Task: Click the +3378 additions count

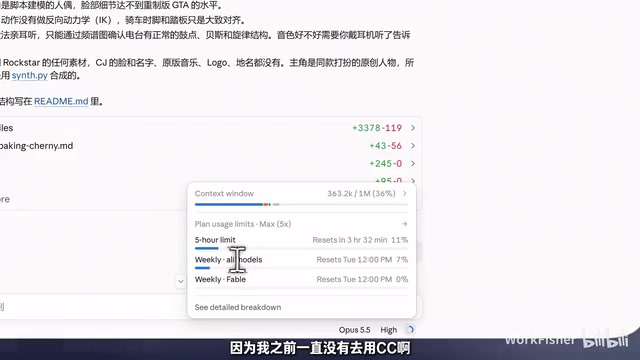Action: (x=366, y=128)
